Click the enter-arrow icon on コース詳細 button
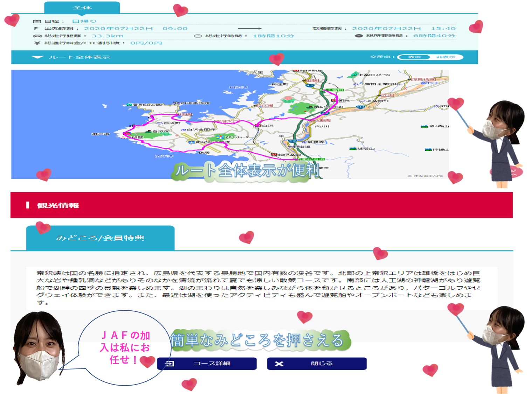The height and width of the screenshot is (394, 532). pos(170,364)
